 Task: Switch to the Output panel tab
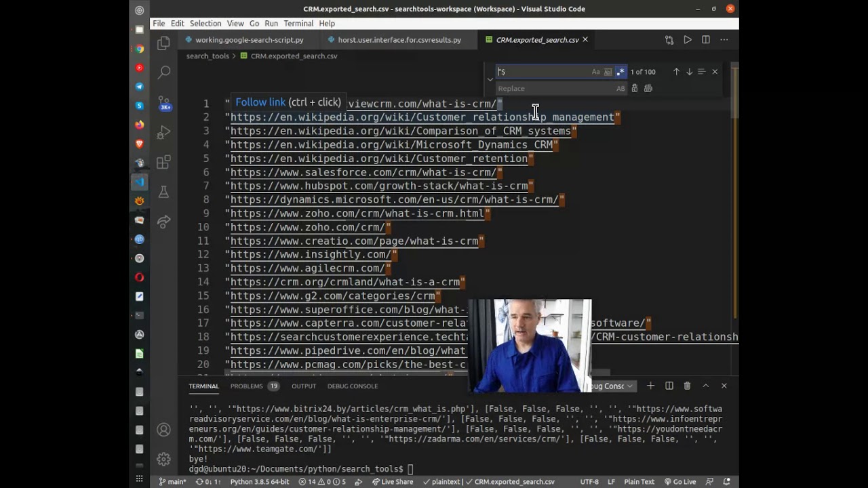coord(304,386)
